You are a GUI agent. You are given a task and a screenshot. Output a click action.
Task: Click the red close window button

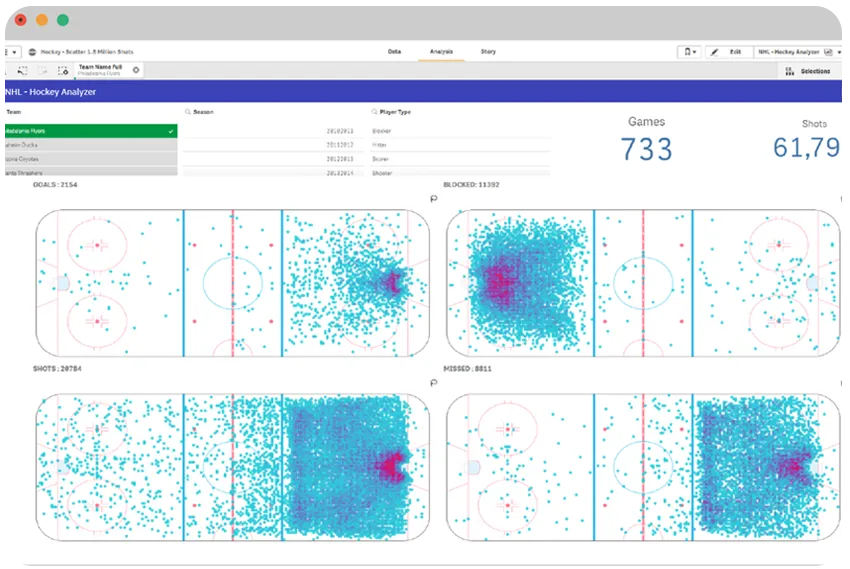[x=21, y=20]
